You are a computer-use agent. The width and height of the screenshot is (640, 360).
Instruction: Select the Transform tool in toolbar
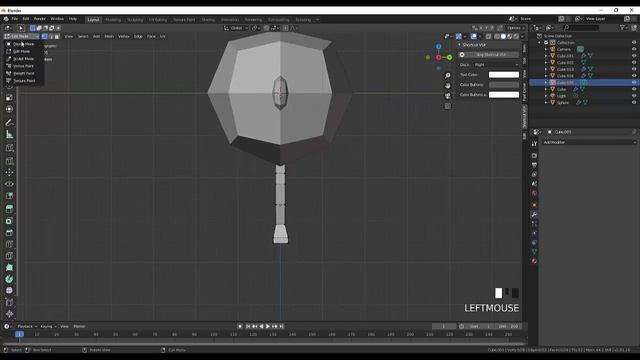click(9, 109)
